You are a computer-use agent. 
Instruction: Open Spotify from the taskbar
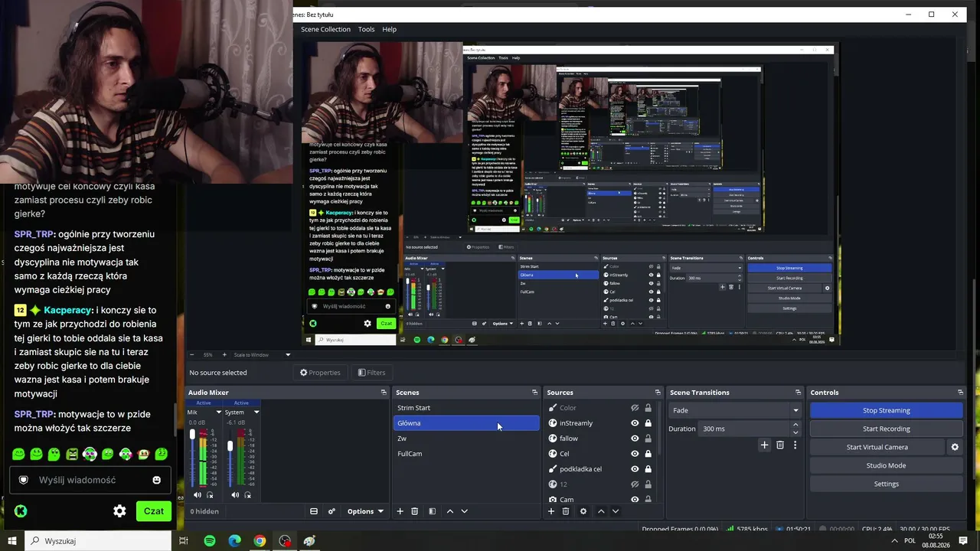coord(210,541)
